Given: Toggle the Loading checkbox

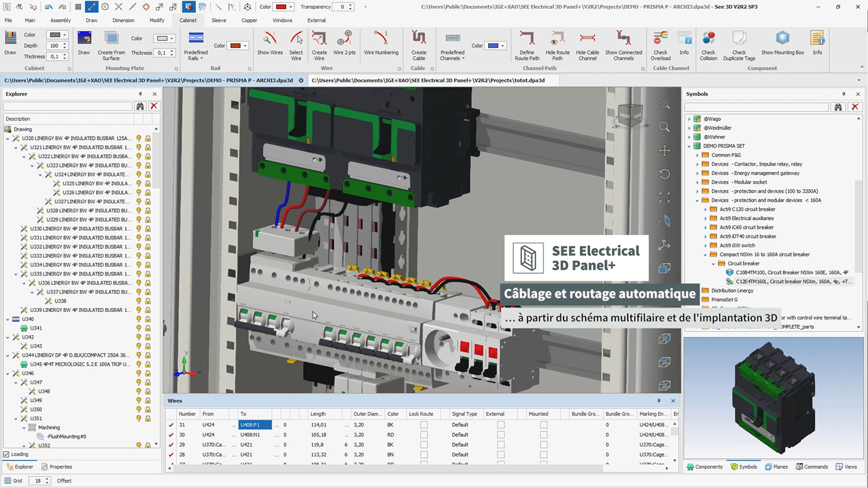Looking at the screenshot, I should coord(7,454).
